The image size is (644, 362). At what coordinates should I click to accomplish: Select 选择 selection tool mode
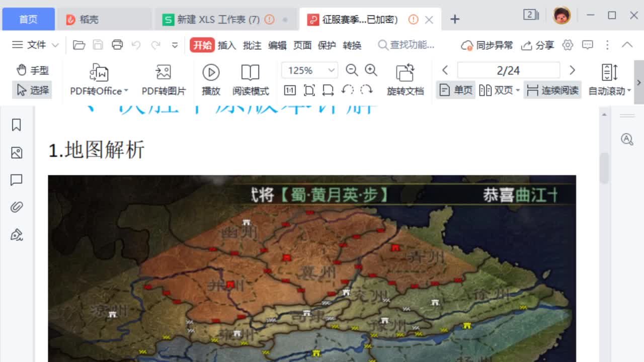[32, 90]
